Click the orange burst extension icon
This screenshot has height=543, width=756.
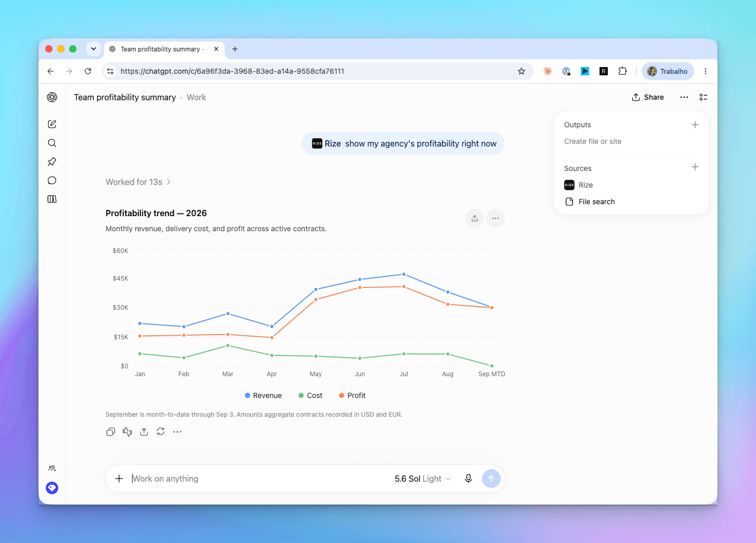(548, 71)
